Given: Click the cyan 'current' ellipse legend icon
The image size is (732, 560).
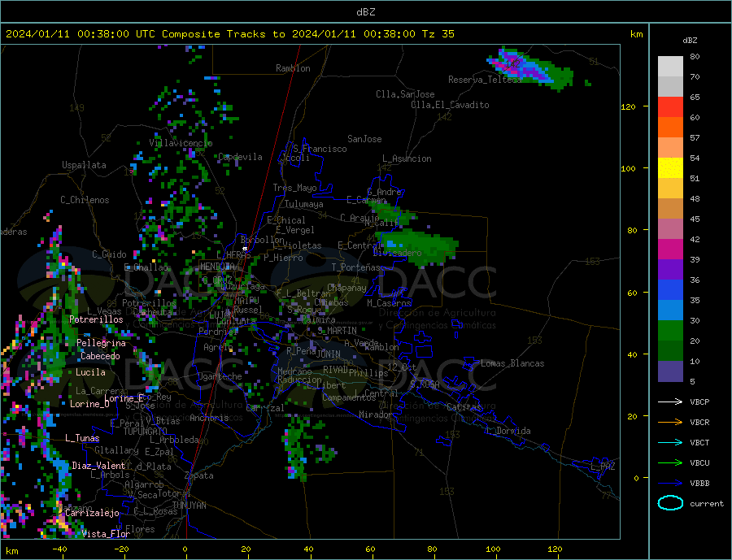Looking at the screenshot, I should 670,503.
